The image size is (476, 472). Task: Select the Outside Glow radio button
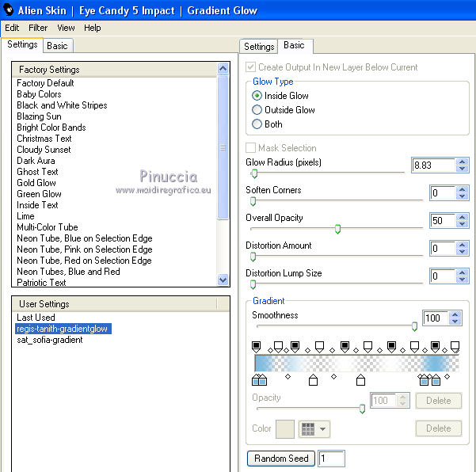[257, 109]
